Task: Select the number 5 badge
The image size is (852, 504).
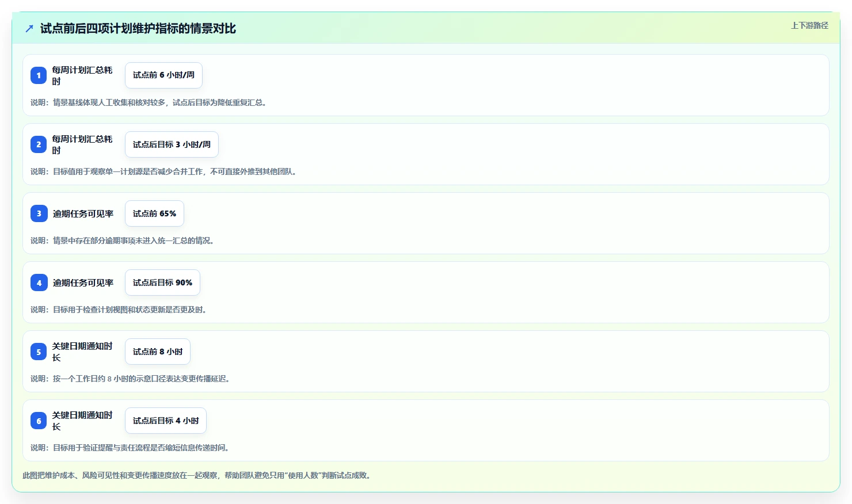Action: coord(39,352)
